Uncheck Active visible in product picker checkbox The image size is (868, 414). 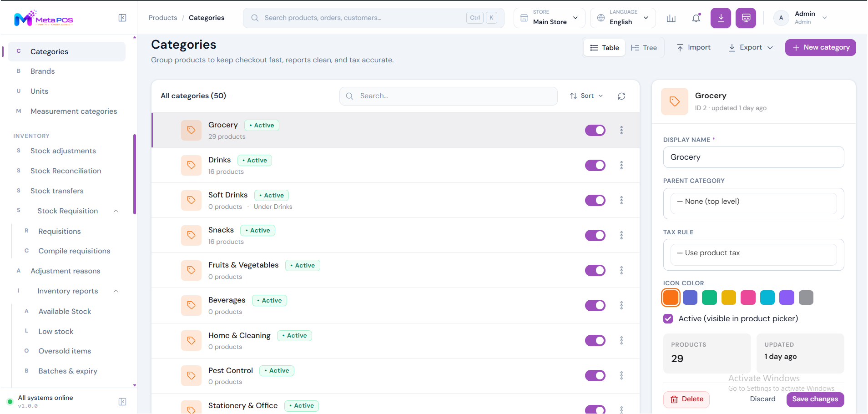coord(668,319)
